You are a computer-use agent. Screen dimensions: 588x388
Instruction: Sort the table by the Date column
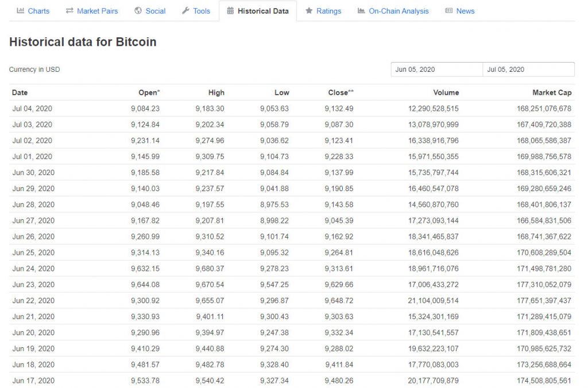coord(18,92)
